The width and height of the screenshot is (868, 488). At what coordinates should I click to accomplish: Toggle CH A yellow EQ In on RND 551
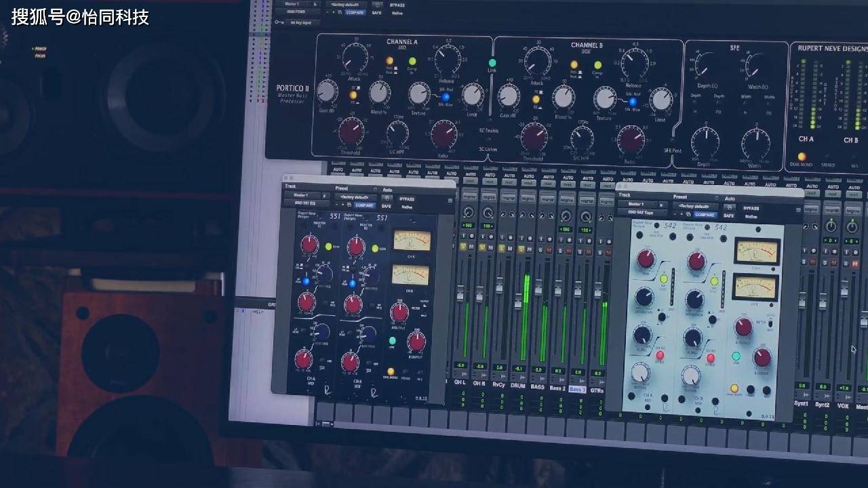tap(329, 247)
